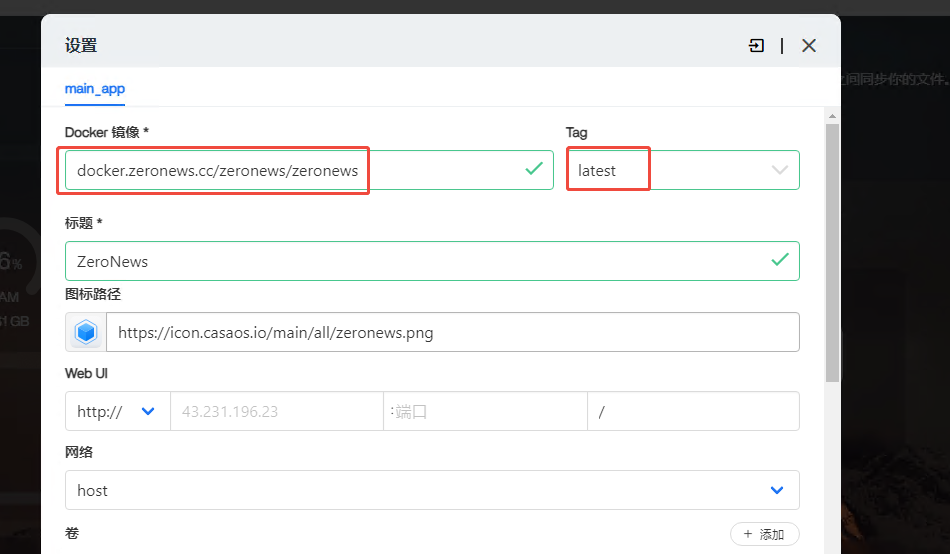
Task: Edit the ZeroNews title field
Action: (432, 261)
